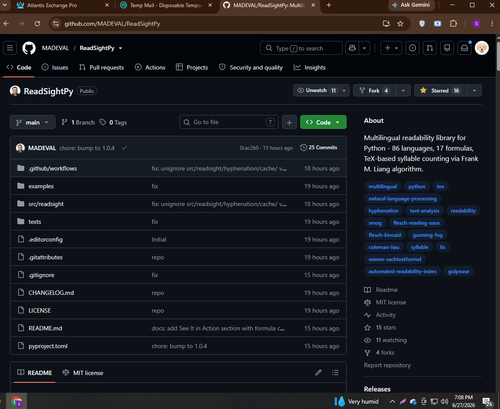Open the GitHub hamburger navigation menu
This screenshot has width=500, height=409.
point(10,48)
